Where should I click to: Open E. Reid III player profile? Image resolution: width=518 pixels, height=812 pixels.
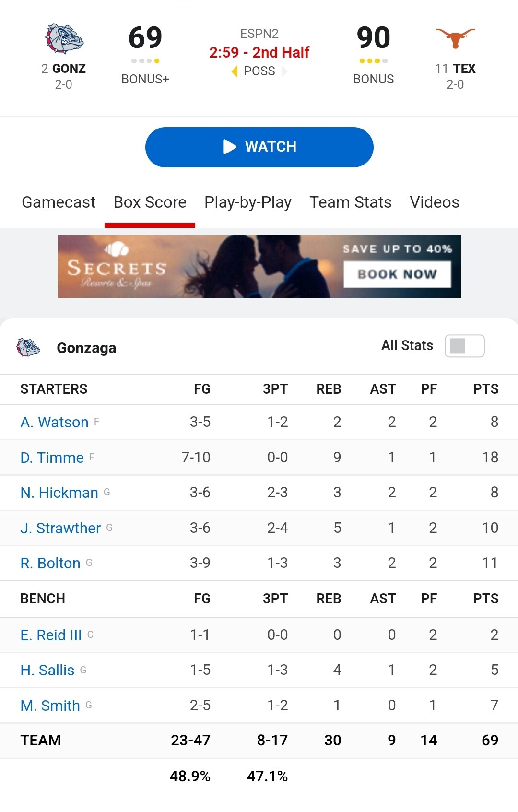(x=51, y=635)
